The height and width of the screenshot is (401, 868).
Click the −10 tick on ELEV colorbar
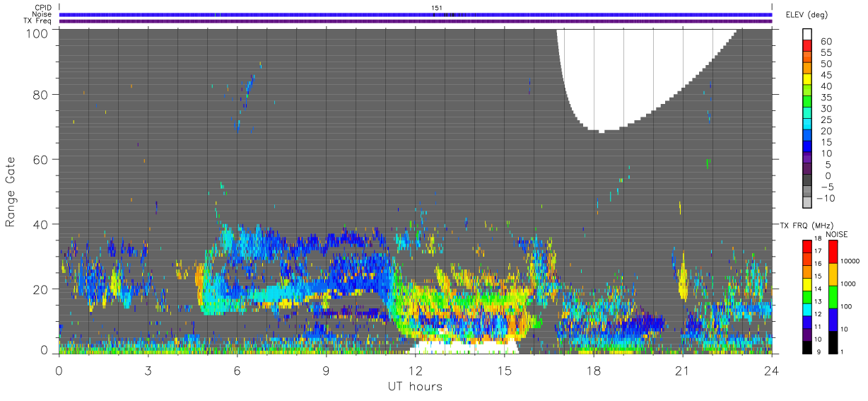point(825,198)
